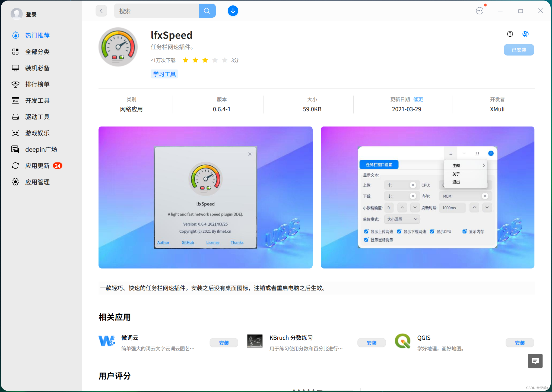Click the magnifier search button
This screenshot has width=552, height=392.
[207, 11]
